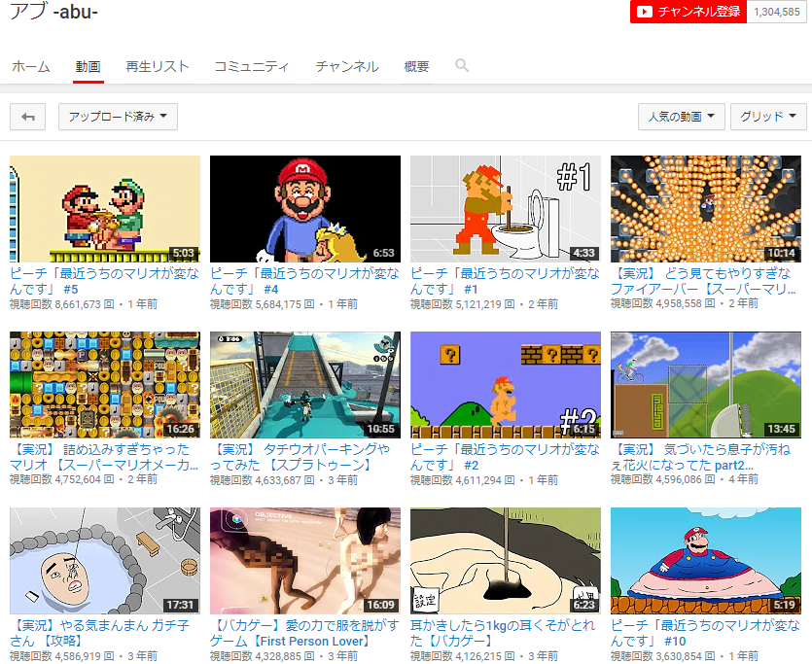Viewport: 812px width, 664px height.
Task: Click title 【実況】 気づいたら息子が汚ねえ花火になってた part2
Action: (x=701, y=457)
